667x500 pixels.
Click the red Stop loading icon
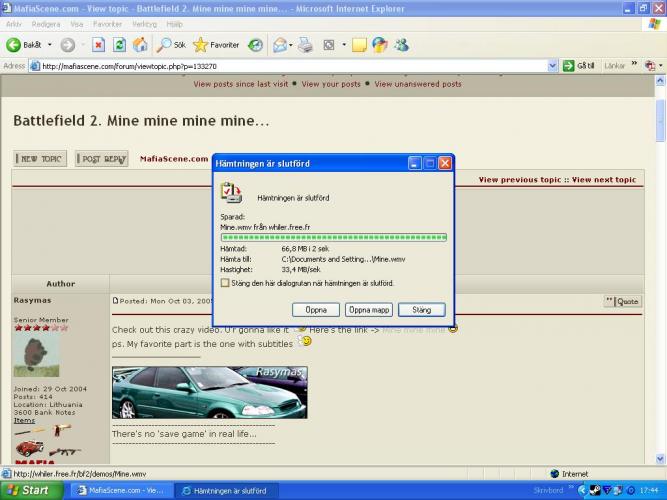98,45
